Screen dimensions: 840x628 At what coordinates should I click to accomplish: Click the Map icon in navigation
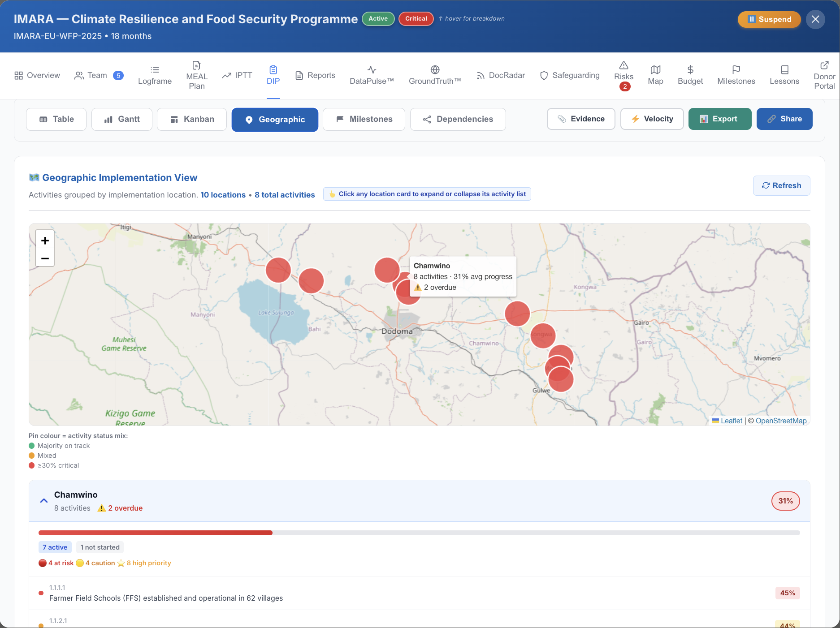click(655, 70)
